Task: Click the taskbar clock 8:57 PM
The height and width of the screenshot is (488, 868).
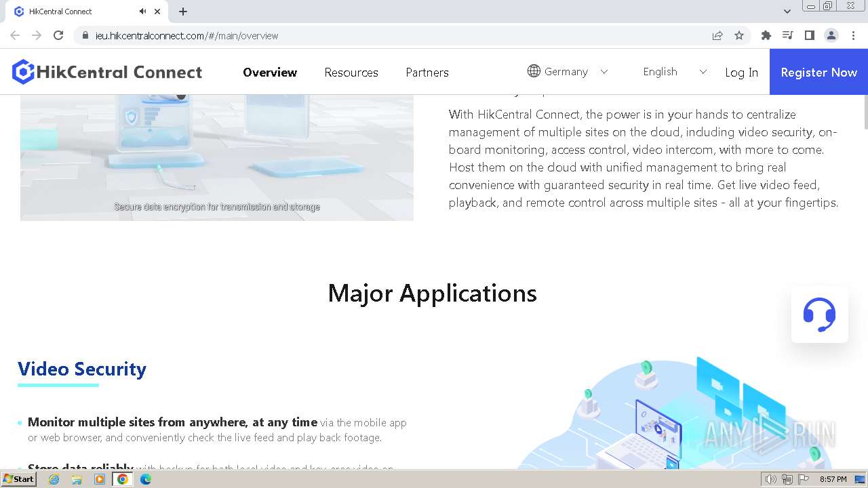Action: click(833, 479)
